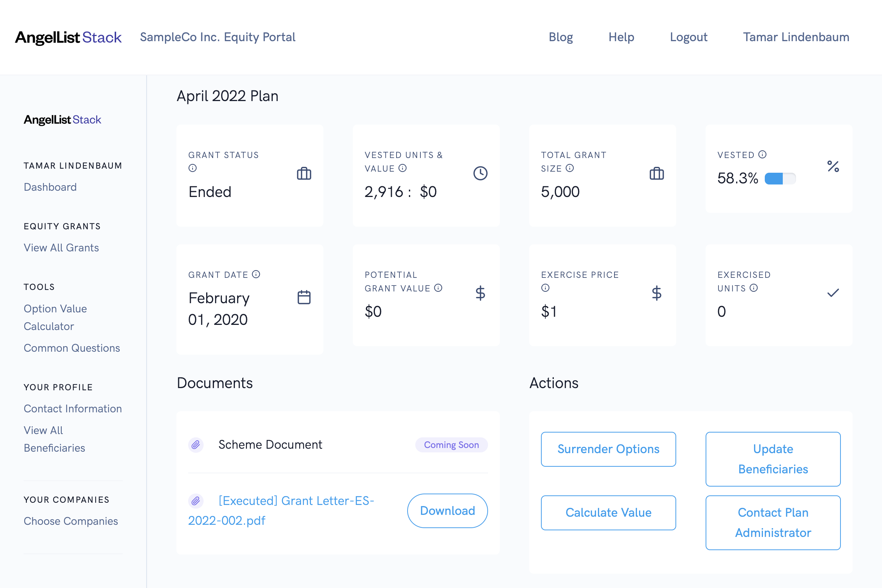Image resolution: width=882 pixels, height=588 pixels.
Task: Click the clock icon in Vested Units card
Action: 480,173
